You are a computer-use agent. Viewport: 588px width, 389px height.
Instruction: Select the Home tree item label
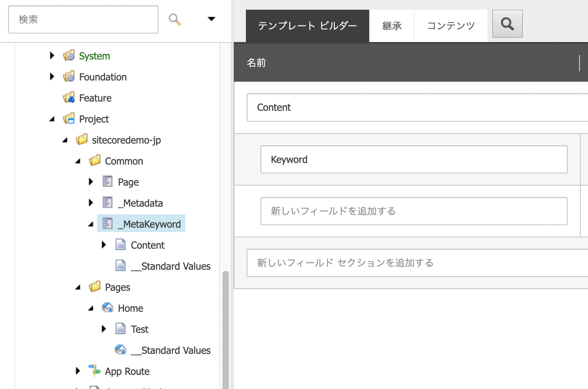coord(131,308)
